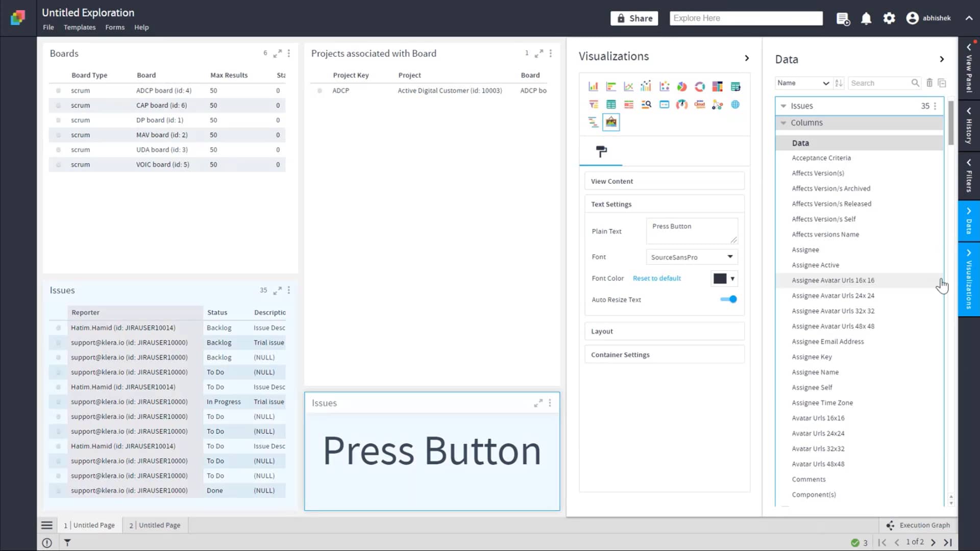This screenshot has height=551, width=980.
Task: Open the Templates menu
Action: [x=80, y=27]
